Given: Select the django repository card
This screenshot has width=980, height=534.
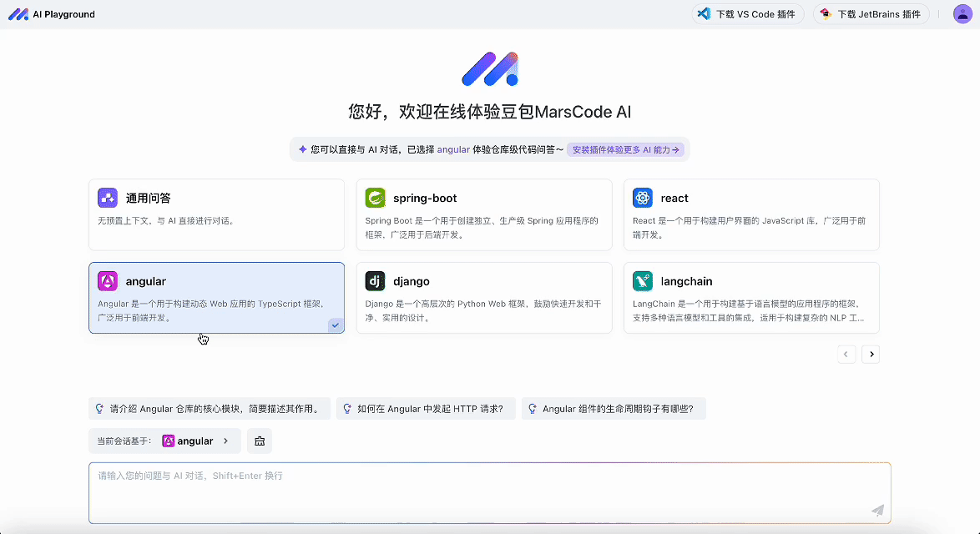Looking at the screenshot, I should [484, 298].
